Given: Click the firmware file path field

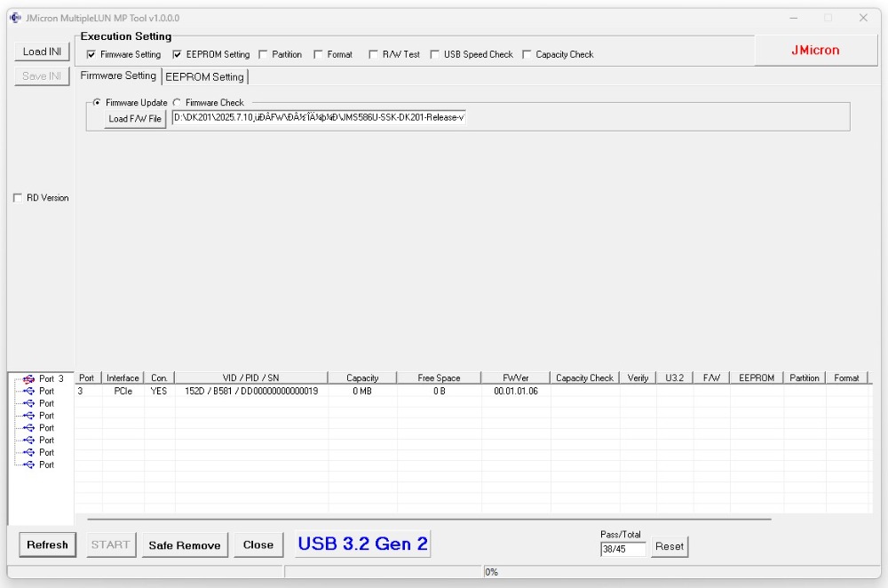Looking at the screenshot, I should coord(318,118).
